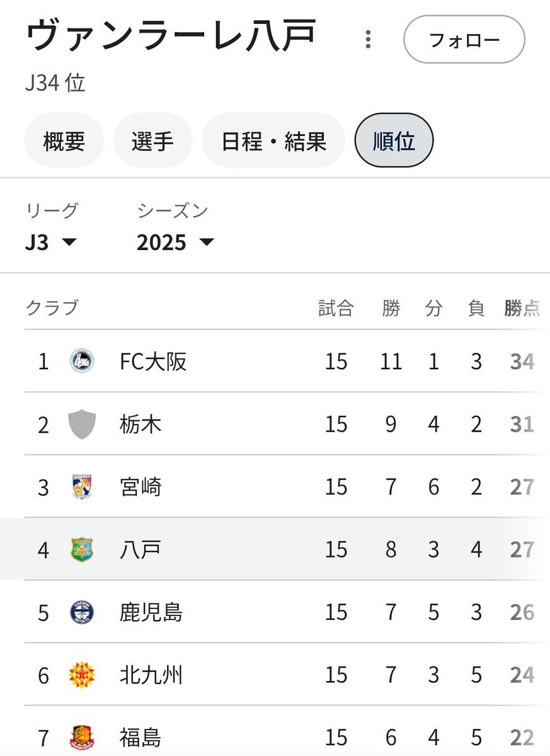Screen dimensions: 550x756
Task: Click the 勝点 column header
Action: click(x=522, y=308)
